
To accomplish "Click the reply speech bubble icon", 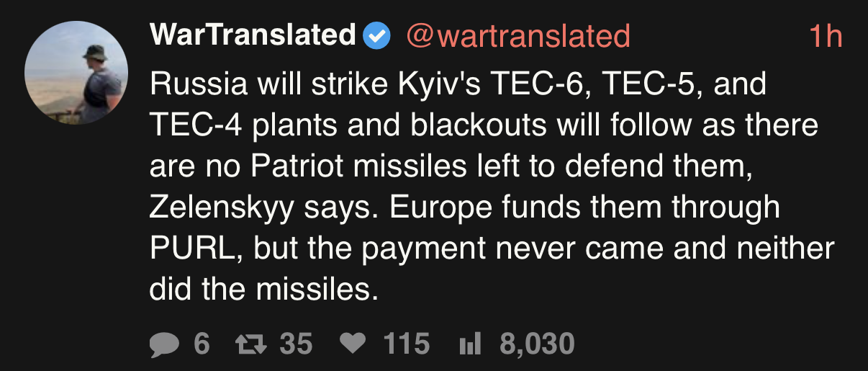I will point(165,344).
